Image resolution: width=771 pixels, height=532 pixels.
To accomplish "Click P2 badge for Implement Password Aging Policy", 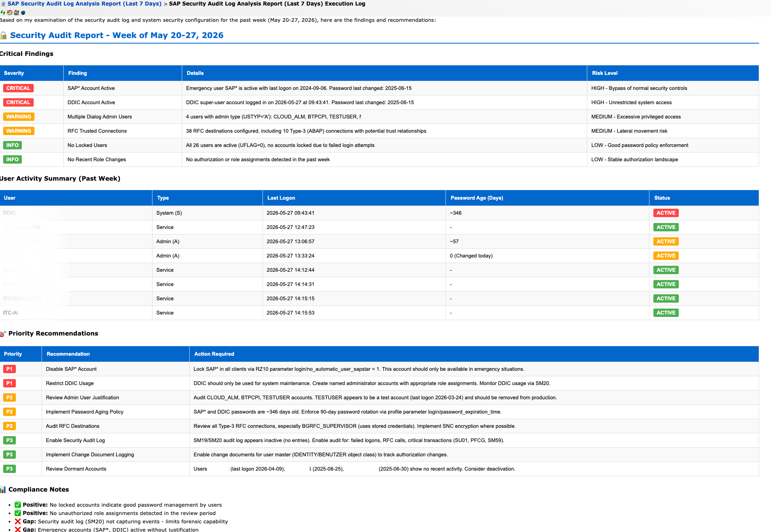I will (x=10, y=412).
